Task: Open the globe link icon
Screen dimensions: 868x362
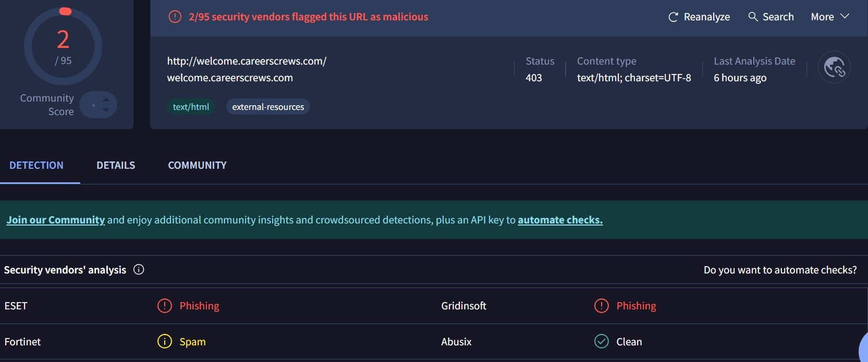Action: pos(834,67)
